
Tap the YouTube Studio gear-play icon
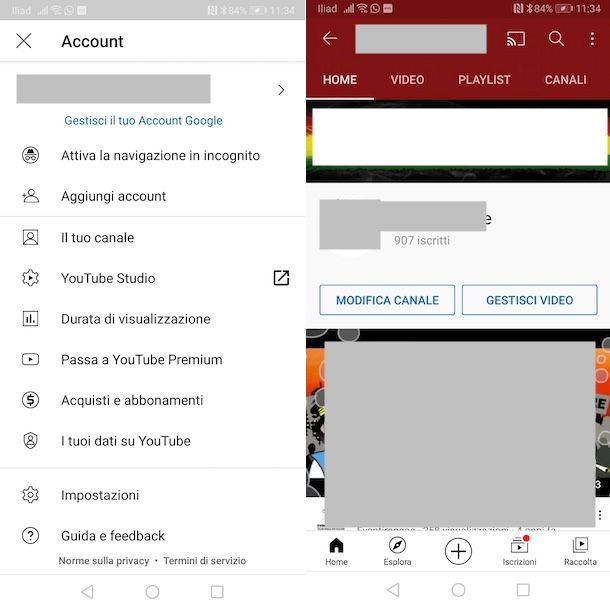pos(30,278)
